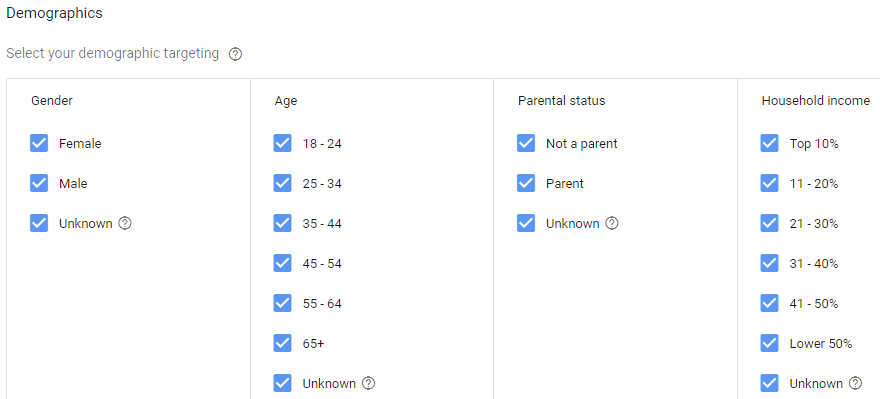Viewport: 880px width, 399px height.
Task: Open help for demographic targeting heading
Action: coord(236,54)
